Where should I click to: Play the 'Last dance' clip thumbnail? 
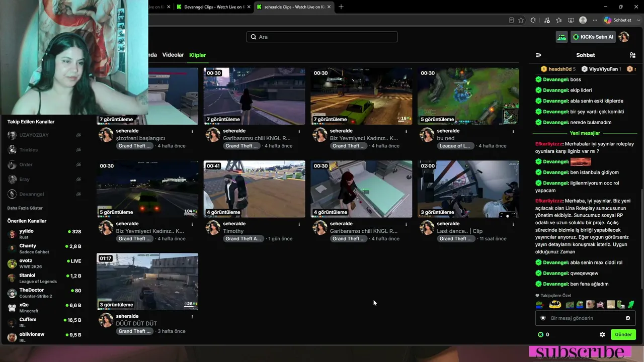pos(468,189)
